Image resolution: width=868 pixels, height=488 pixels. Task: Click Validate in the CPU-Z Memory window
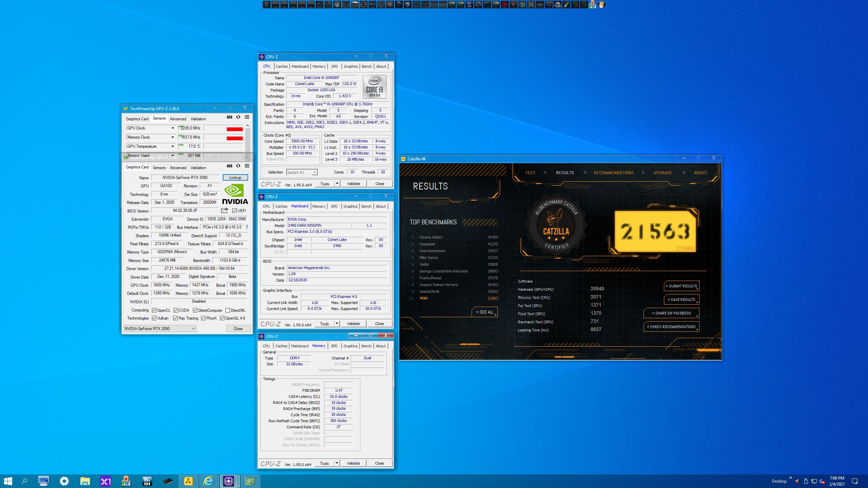pos(353,463)
